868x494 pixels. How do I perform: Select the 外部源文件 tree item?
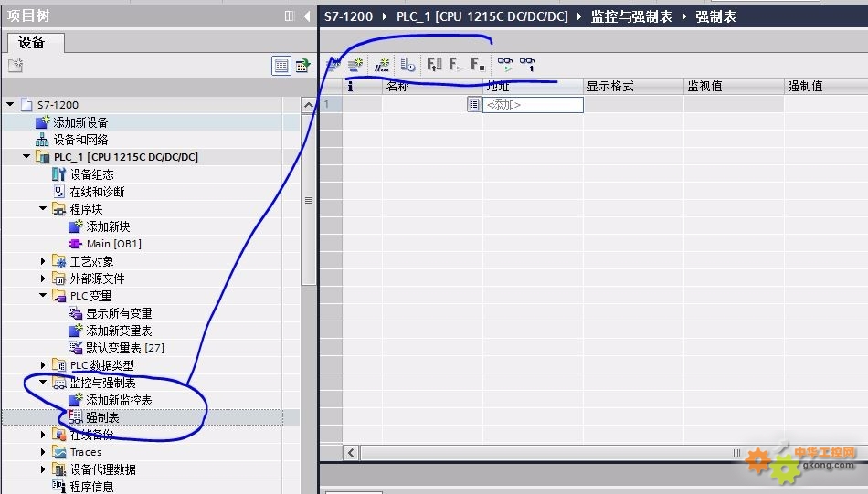click(x=97, y=279)
